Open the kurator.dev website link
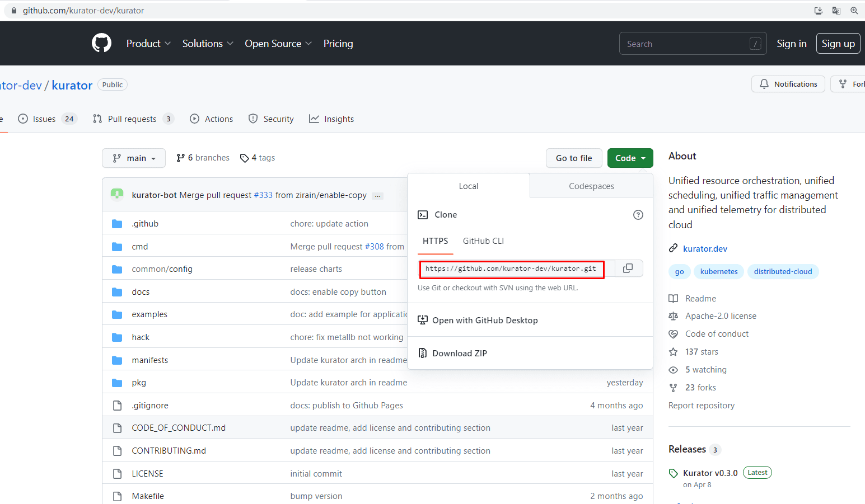Viewport: 865px width, 504px height. pyautogui.click(x=705, y=249)
